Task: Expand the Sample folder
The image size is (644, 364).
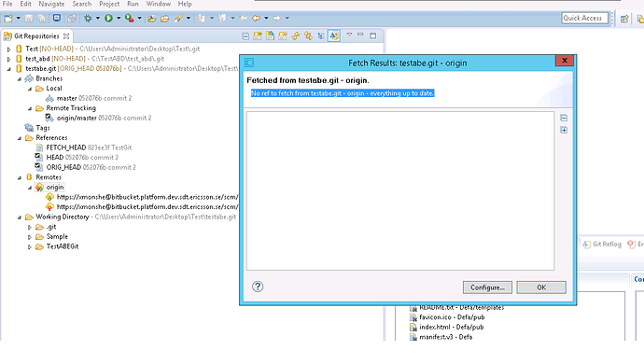Action: click(30, 237)
